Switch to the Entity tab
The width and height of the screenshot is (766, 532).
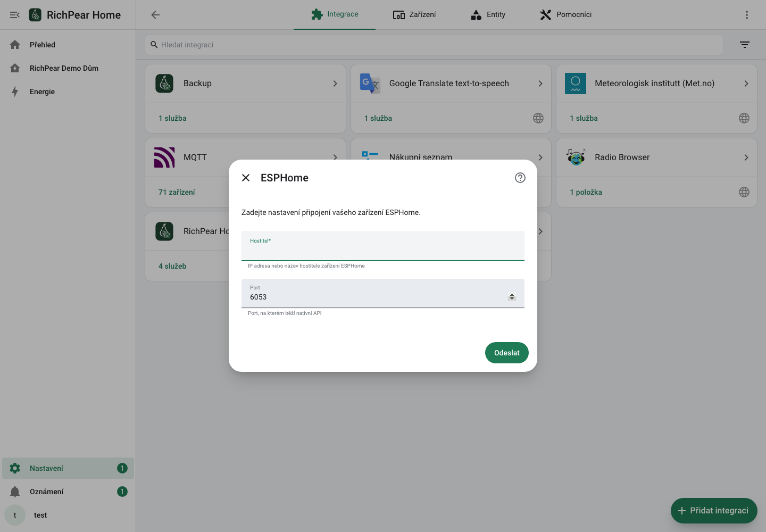(488, 14)
